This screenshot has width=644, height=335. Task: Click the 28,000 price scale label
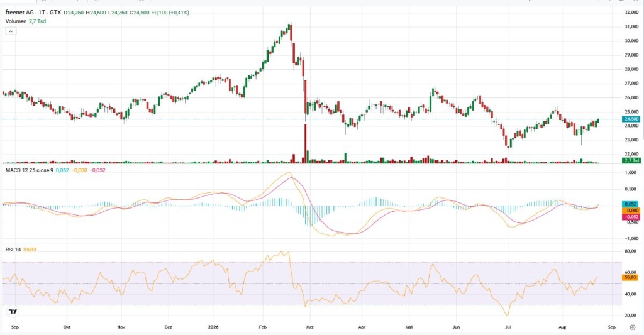pos(631,69)
